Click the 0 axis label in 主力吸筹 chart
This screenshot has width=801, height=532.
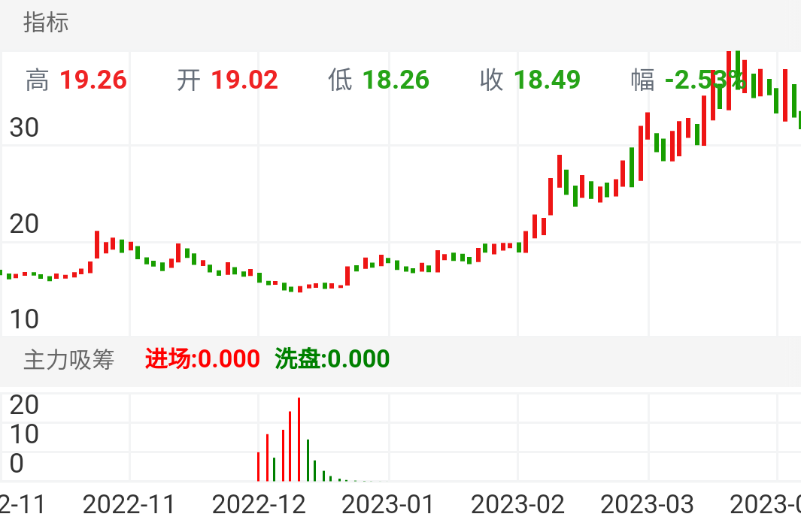17,464
